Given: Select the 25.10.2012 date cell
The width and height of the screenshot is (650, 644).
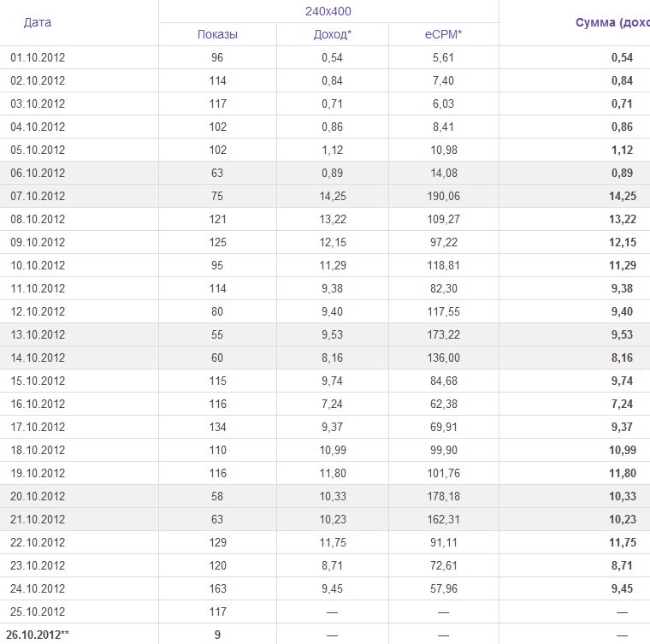Looking at the screenshot, I should point(38,612).
